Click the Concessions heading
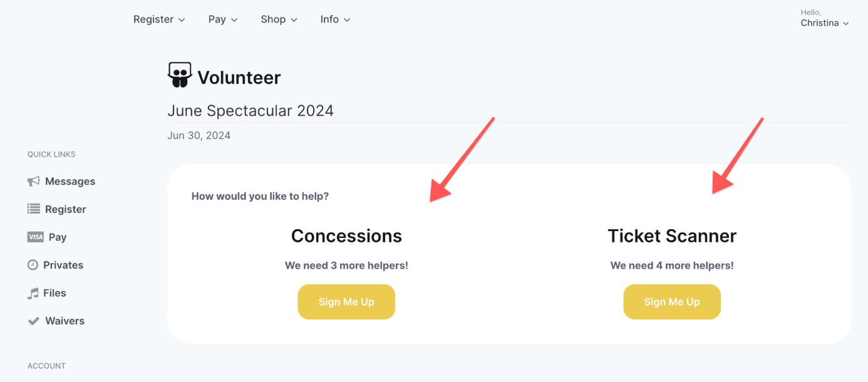The width and height of the screenshot is (868, 382). click(346, 235)
